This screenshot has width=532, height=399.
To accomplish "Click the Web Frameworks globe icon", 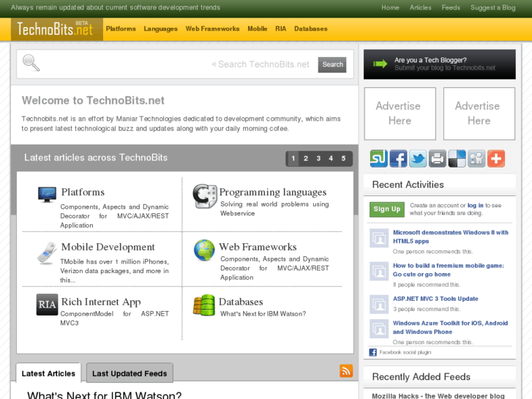I will point(204,250).
